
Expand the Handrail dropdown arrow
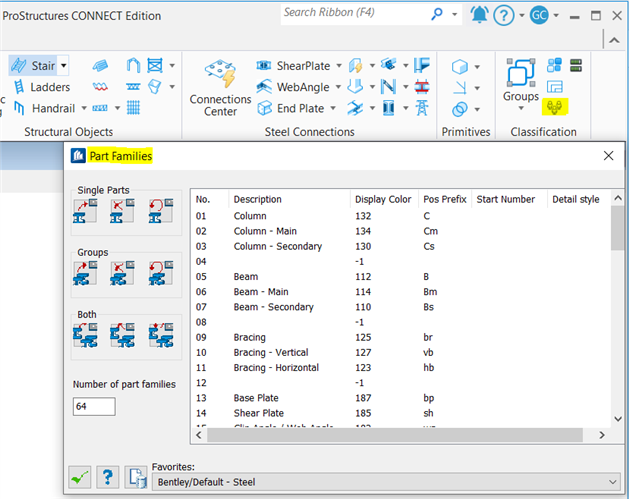(x=84, y=108)
